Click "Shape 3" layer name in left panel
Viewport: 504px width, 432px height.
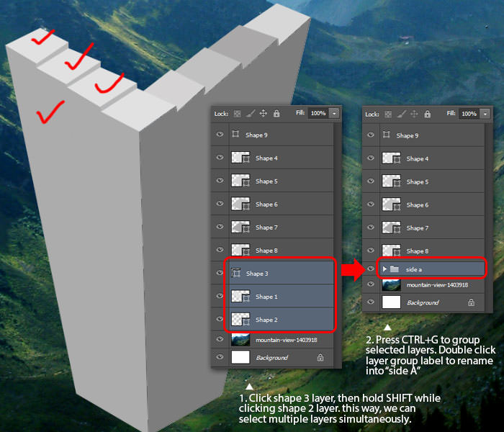[x=257, y=274]
